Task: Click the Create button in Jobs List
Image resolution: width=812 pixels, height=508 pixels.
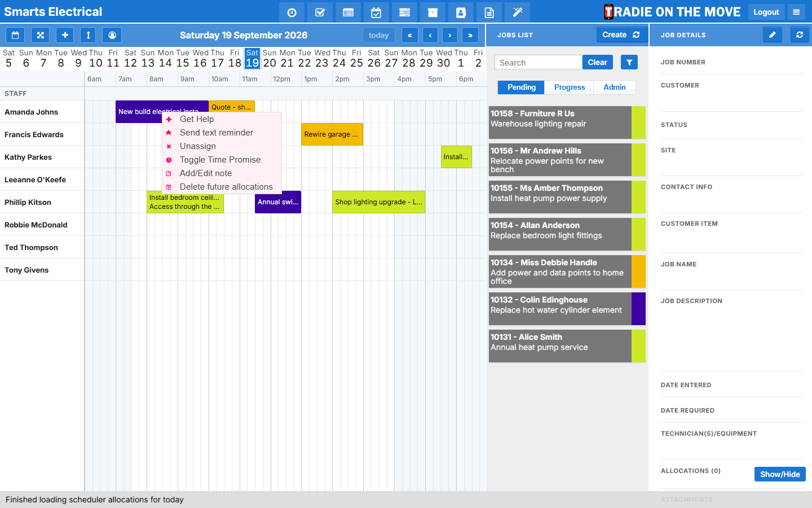Action: click(614, 34)
